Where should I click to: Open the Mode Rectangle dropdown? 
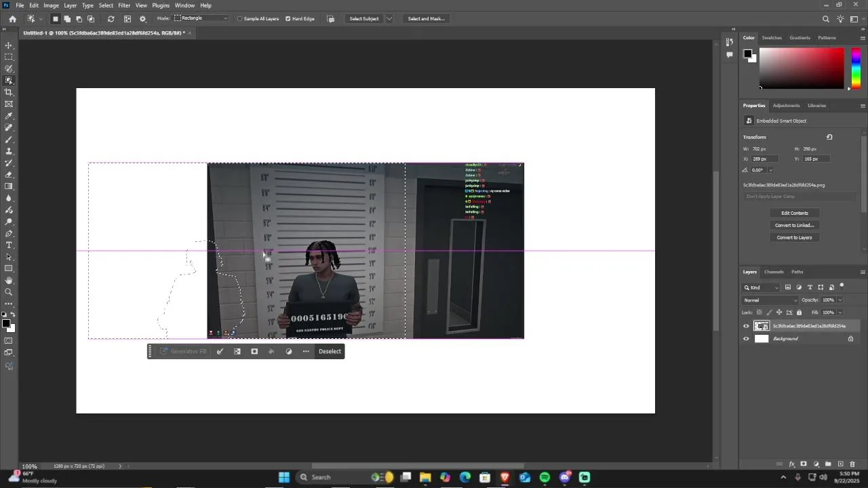[x=201, y=18]
